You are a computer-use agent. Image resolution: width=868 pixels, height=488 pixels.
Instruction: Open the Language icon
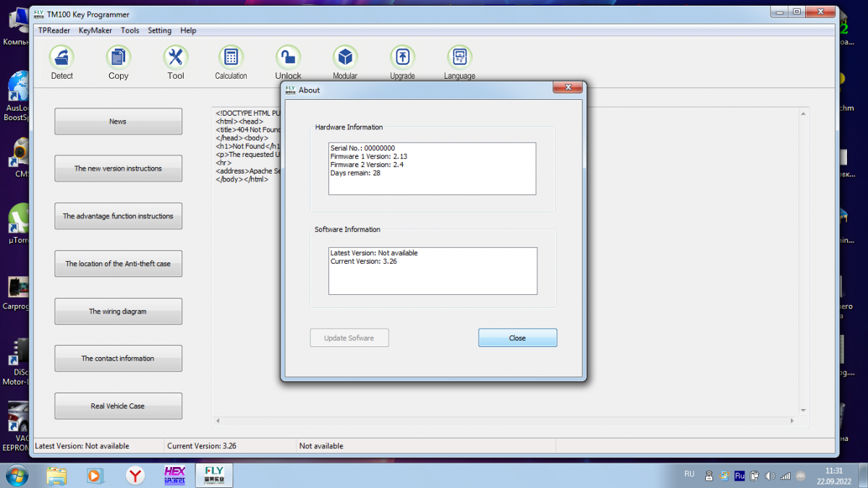pyautogui.click(x=459, y=58)
